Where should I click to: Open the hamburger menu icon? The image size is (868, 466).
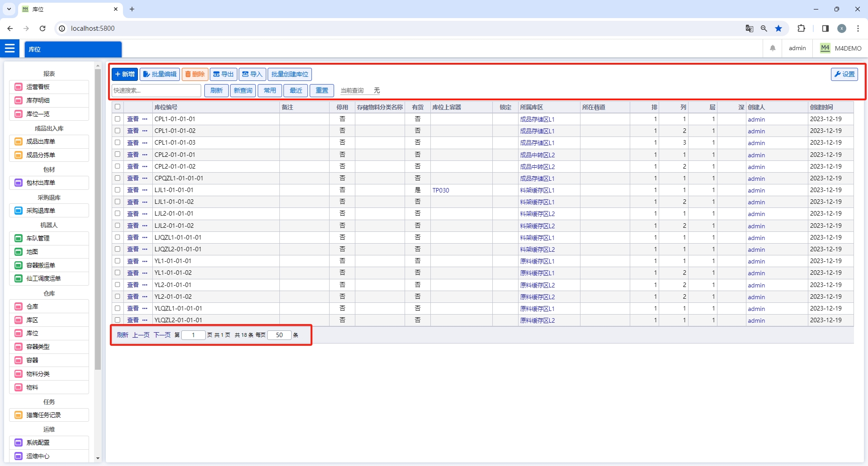click(x=9, y=48)
